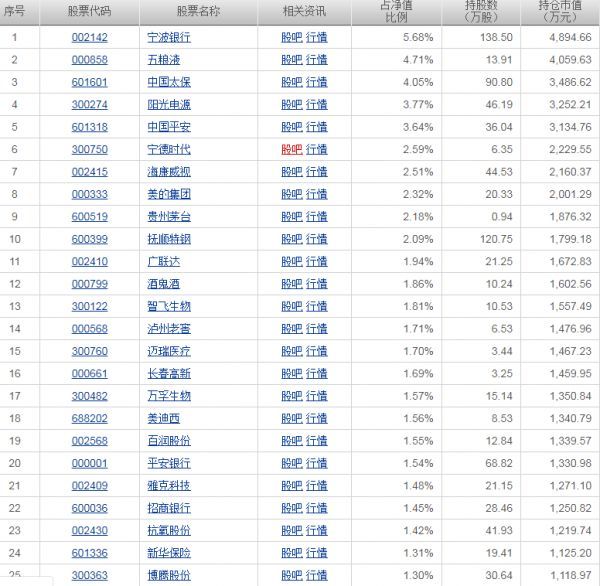Open 股吧 link in 广联达 row
The width and height of the screenshot is (600, 586).
(292, 261)
